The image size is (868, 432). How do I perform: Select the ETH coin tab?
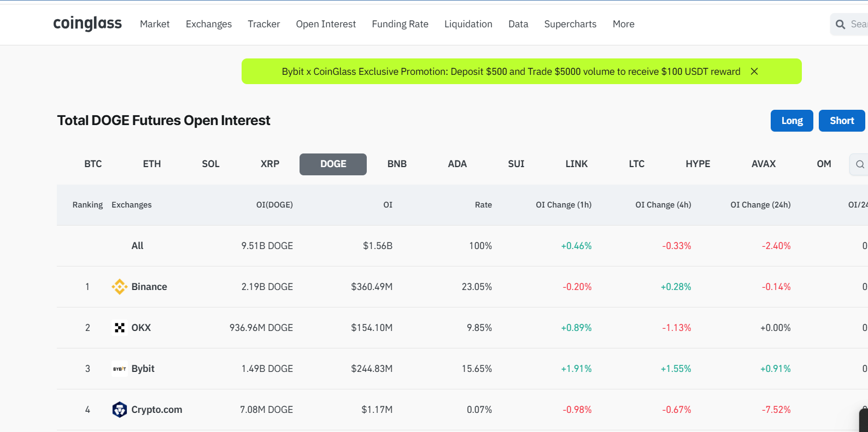click(x=152, y=164)
